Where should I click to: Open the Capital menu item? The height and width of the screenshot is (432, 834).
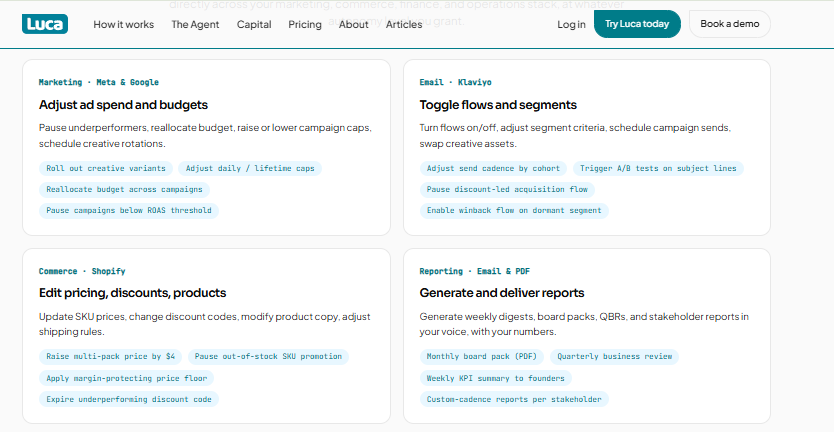[254, 24]
